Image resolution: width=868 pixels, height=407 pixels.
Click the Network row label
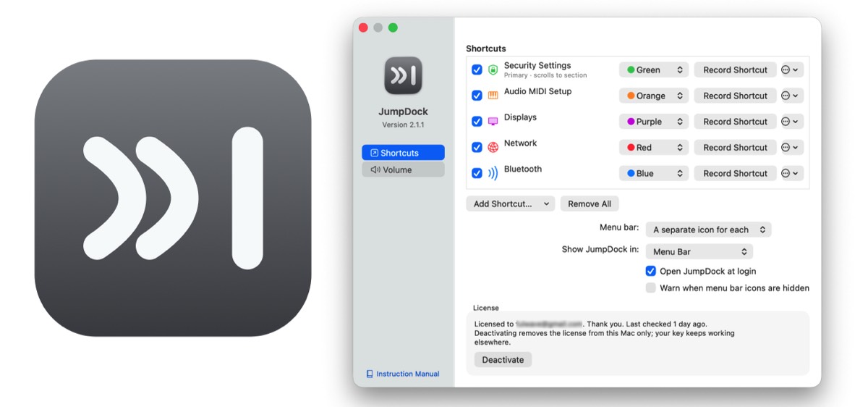[x=521, y=143]
